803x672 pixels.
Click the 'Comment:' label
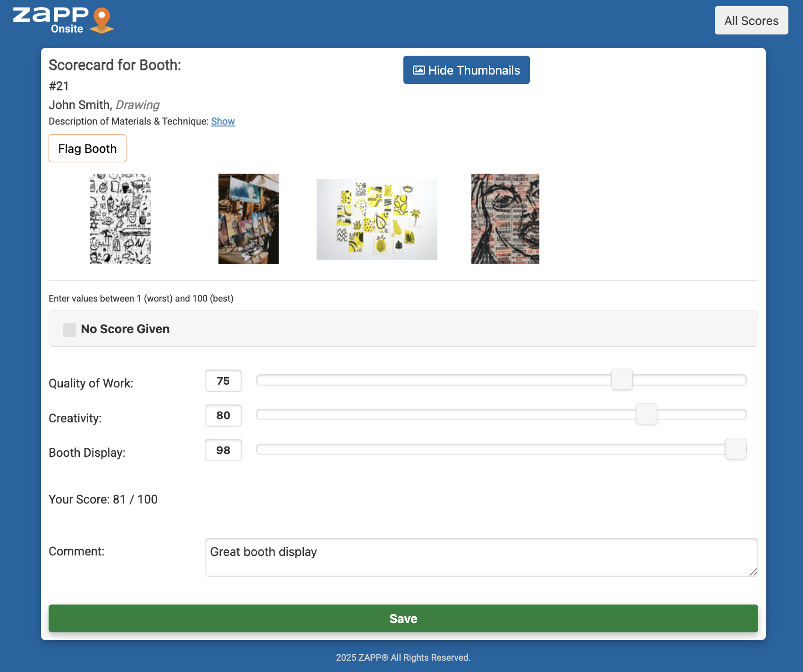tap(76, 551)
